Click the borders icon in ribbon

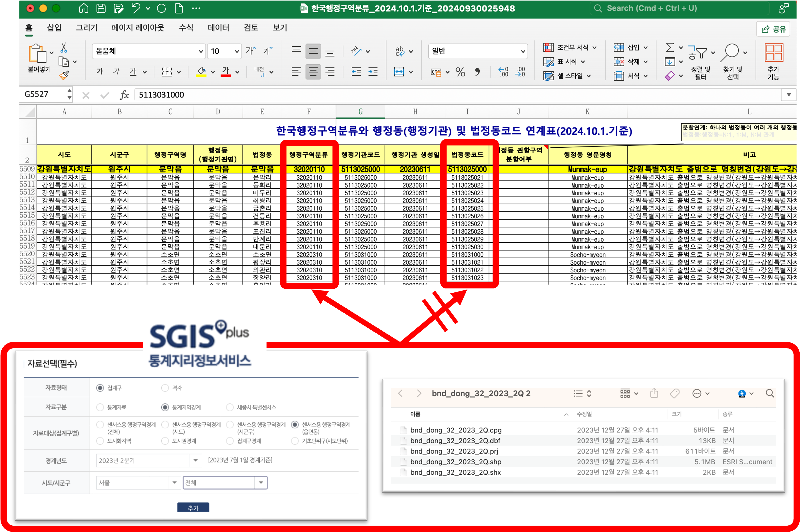pyautogui.click(x=167, y=71)
